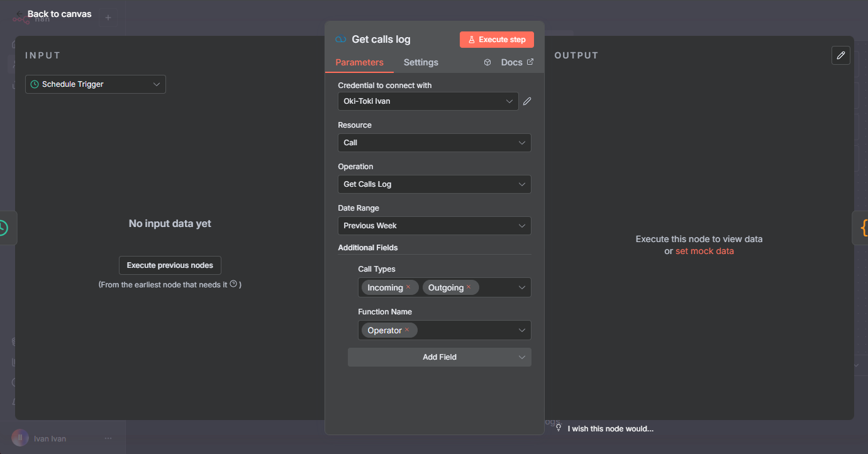
Task: Expand the Resource dropdown showing Call
Action: (x=434, y=143)
